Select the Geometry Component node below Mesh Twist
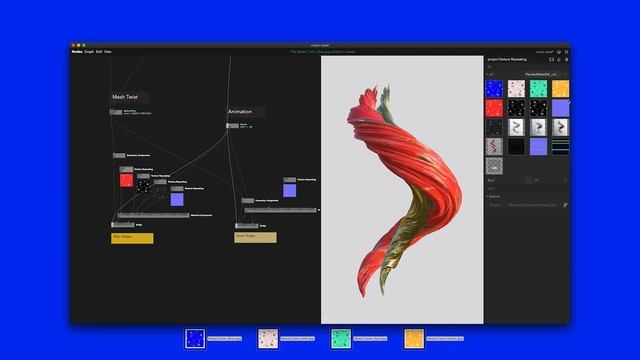The height and width of the screenshot is (360, 640). pyautogui.click(x=119, y=156)
